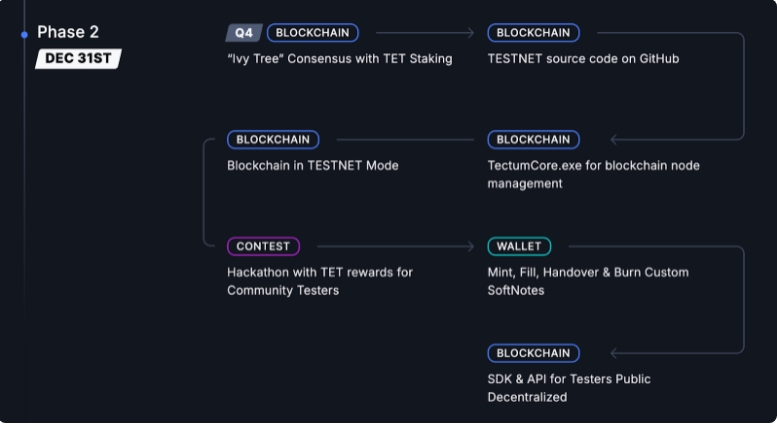Open TESTNET source code on GitHub item

[x=583, y=59]
